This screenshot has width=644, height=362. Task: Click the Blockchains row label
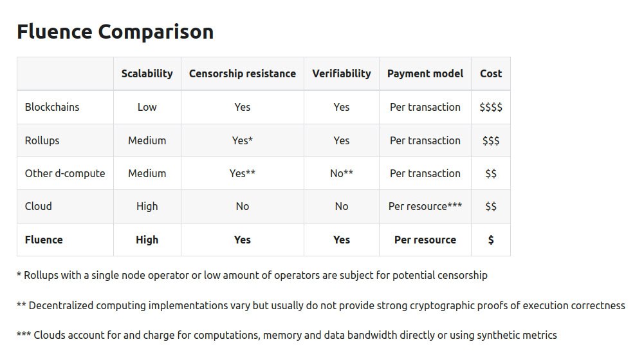point(52,107)
